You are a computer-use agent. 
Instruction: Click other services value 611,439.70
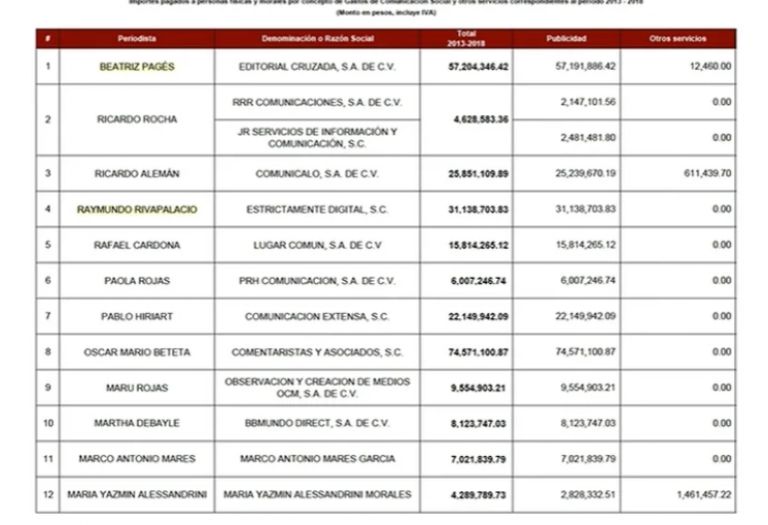(x=707, y=173)
